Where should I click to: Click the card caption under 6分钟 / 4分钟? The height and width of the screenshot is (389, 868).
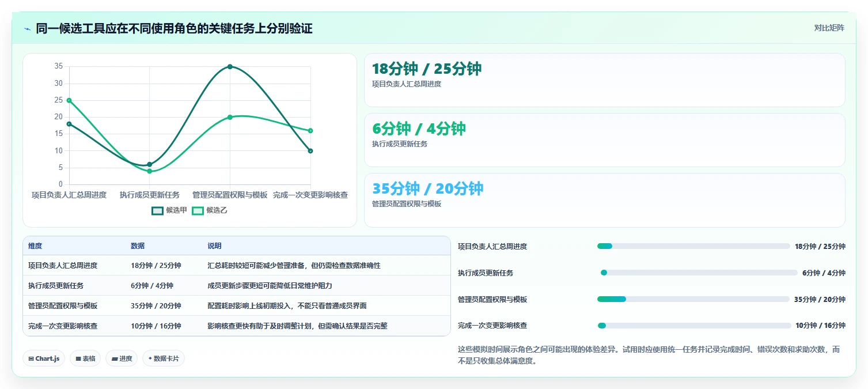[400, 144]
